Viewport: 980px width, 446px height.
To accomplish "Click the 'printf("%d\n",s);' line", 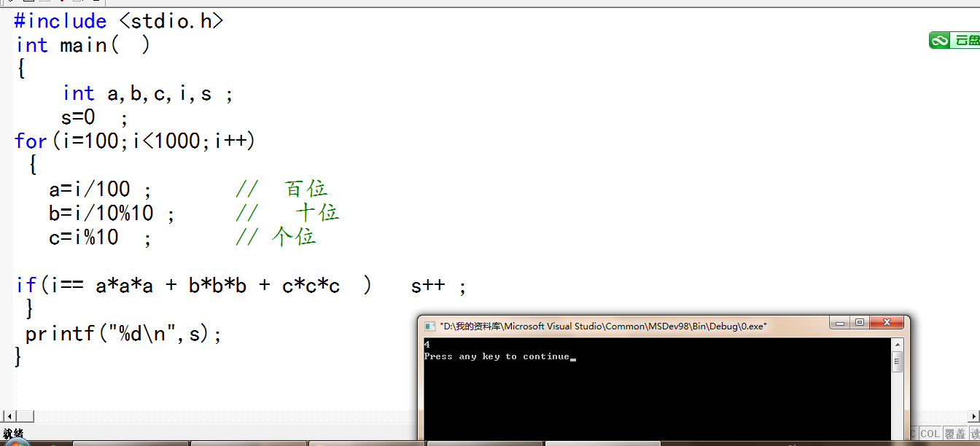I will point(123,334).
